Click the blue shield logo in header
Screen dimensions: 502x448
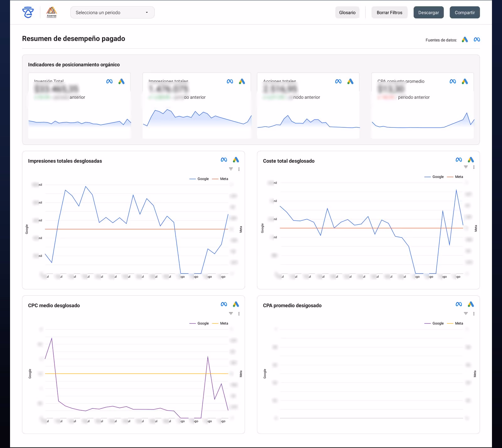(28, 13)
